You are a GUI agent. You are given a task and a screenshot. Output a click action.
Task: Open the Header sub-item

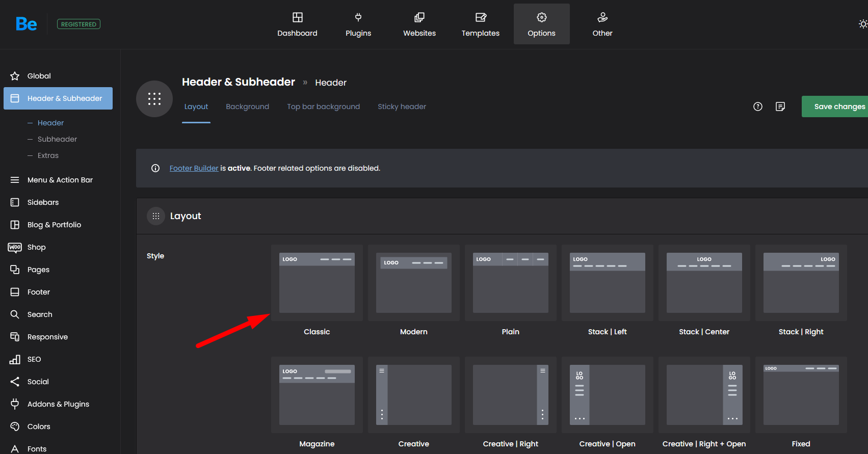[x=50, y=123]
